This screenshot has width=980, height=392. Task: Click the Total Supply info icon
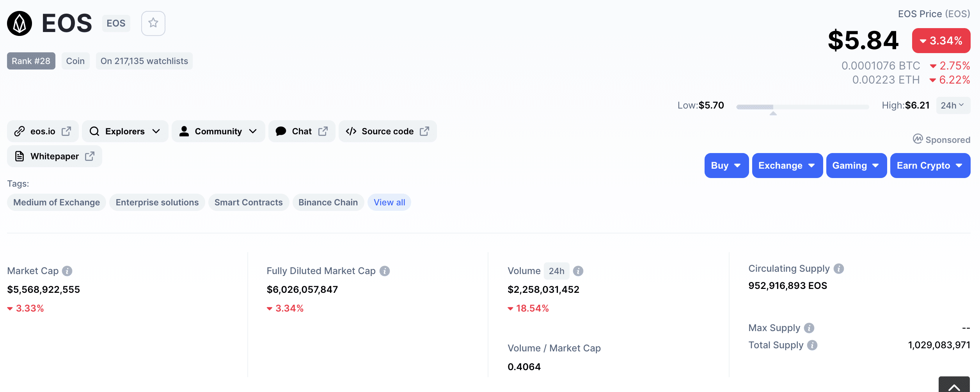812,345
